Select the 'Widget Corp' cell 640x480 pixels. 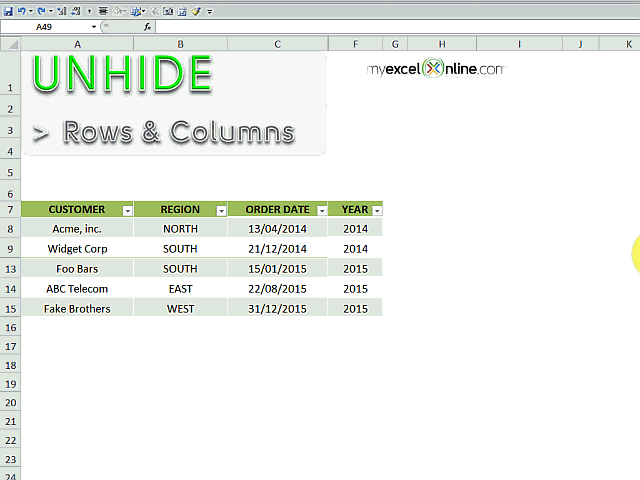pos(77,249)
